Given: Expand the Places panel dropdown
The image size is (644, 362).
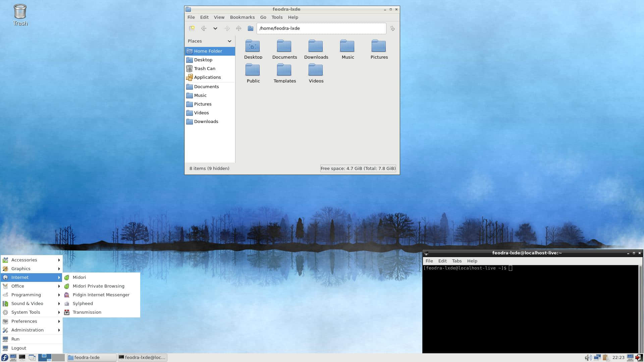Looking at the screenshot, I should 229,41.
